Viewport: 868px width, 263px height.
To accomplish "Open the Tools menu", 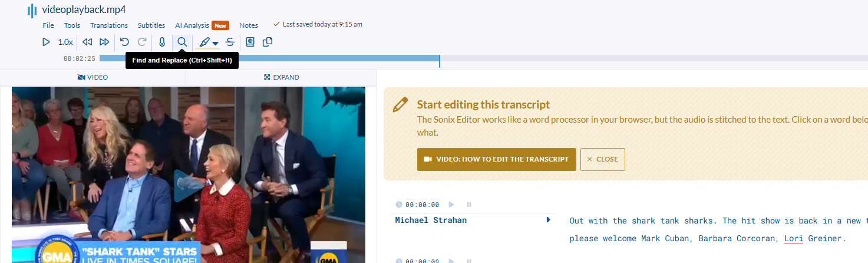I will pos(72,25).
